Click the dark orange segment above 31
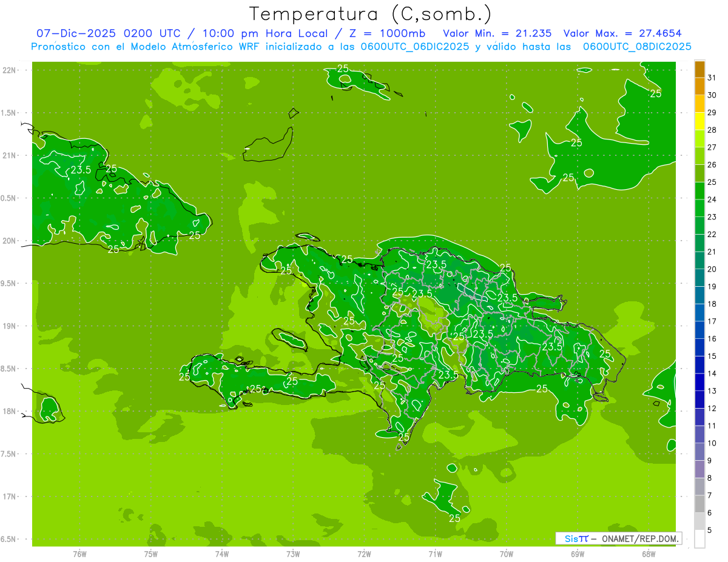This screenshot has width=728, height=562. coord(699,69)
